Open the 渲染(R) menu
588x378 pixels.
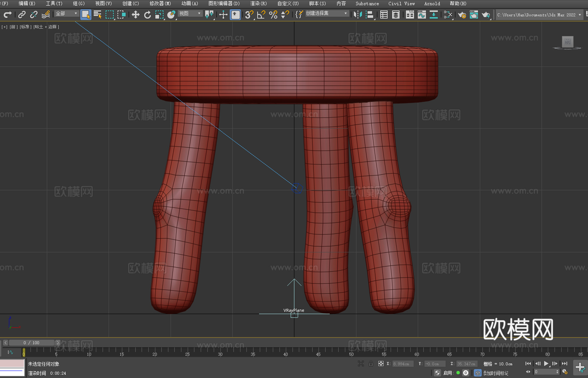(x=258, y=3)
